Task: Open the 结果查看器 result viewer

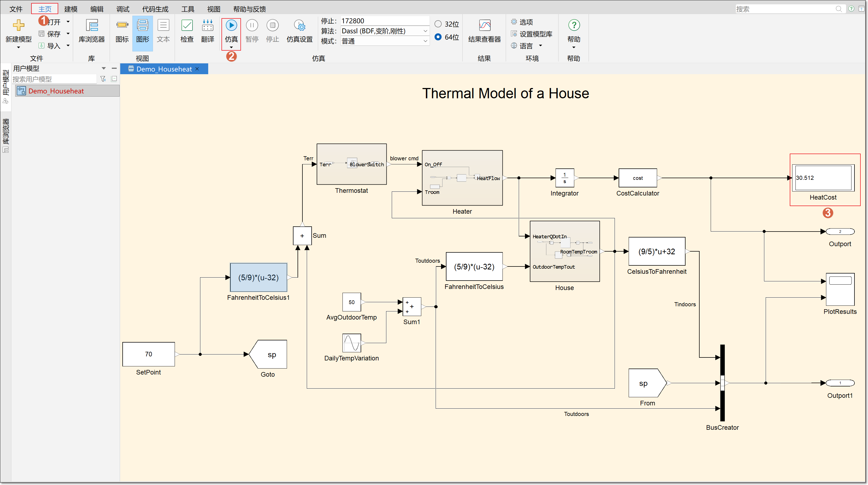Action: (x=484, y=31)
